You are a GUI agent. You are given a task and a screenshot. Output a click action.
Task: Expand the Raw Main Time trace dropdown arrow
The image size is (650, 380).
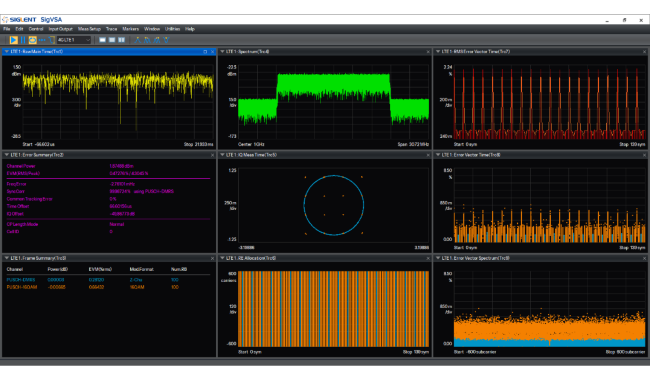6,52
